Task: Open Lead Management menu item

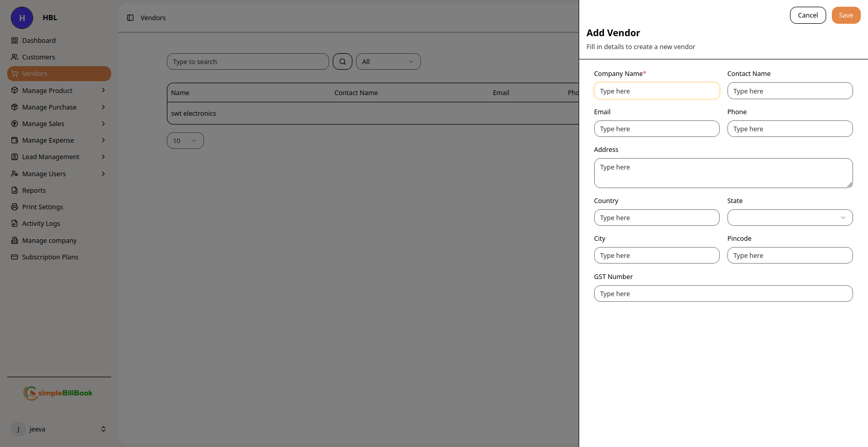Action: point(51,157)
